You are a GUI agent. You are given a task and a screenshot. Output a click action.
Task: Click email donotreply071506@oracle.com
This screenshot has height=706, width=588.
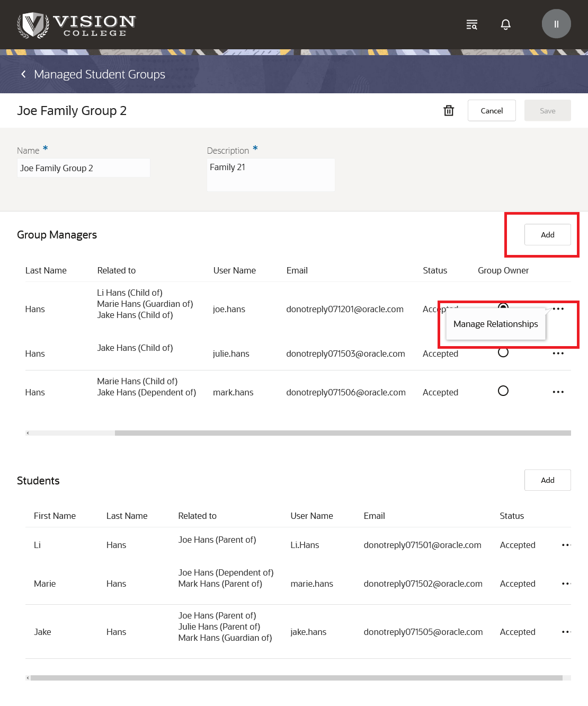coord(346,392)
